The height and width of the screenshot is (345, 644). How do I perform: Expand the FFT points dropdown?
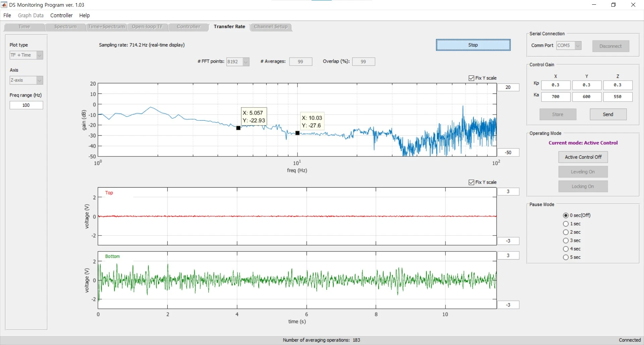[238, 62]
